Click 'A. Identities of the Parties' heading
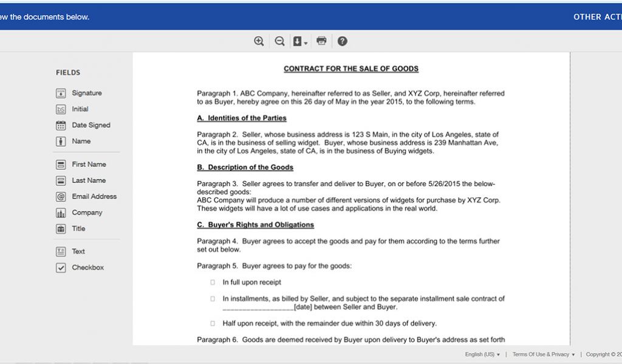The height and width of the screenshot is (364, 622). (242, 118)
